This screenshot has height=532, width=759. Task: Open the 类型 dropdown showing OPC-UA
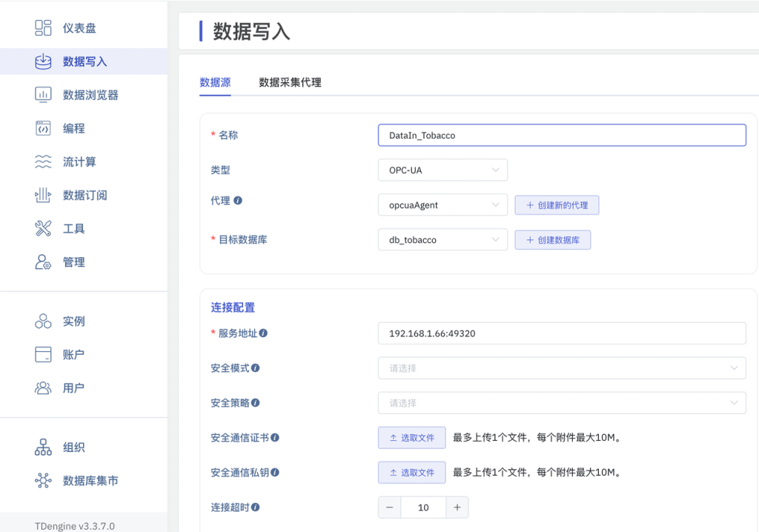443,170
